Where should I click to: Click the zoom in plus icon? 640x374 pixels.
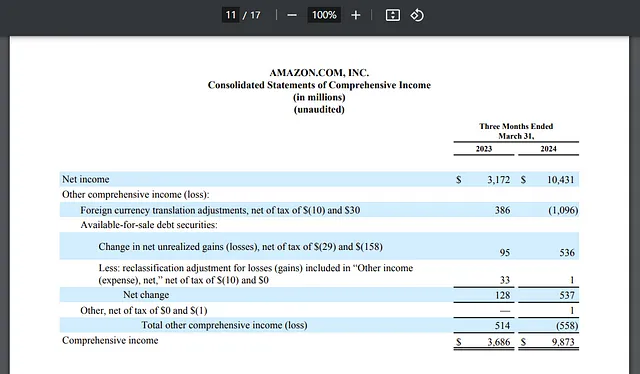pos(356,16)
